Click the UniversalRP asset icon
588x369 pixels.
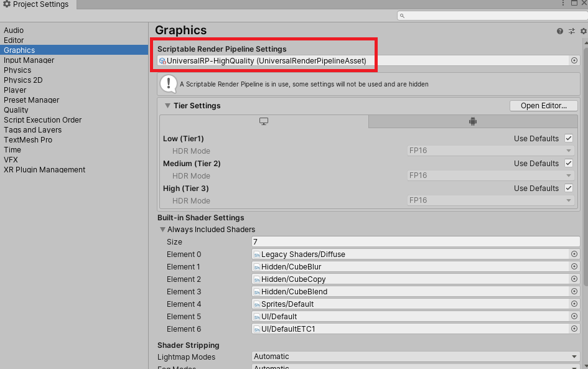162,61
